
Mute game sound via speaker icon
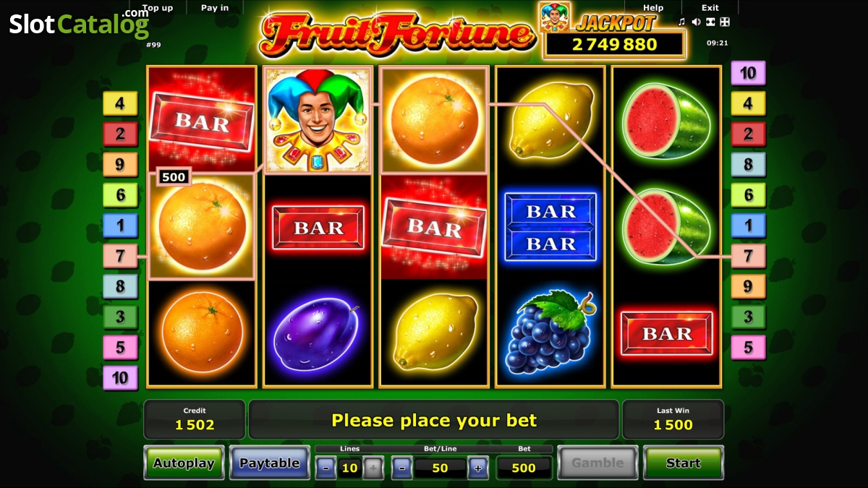point(696,22)
